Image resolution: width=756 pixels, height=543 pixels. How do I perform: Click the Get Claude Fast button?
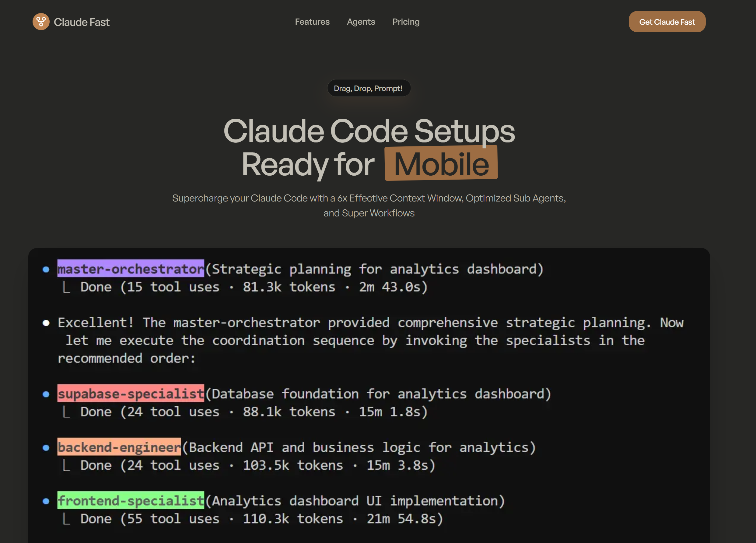click(667, 21)
